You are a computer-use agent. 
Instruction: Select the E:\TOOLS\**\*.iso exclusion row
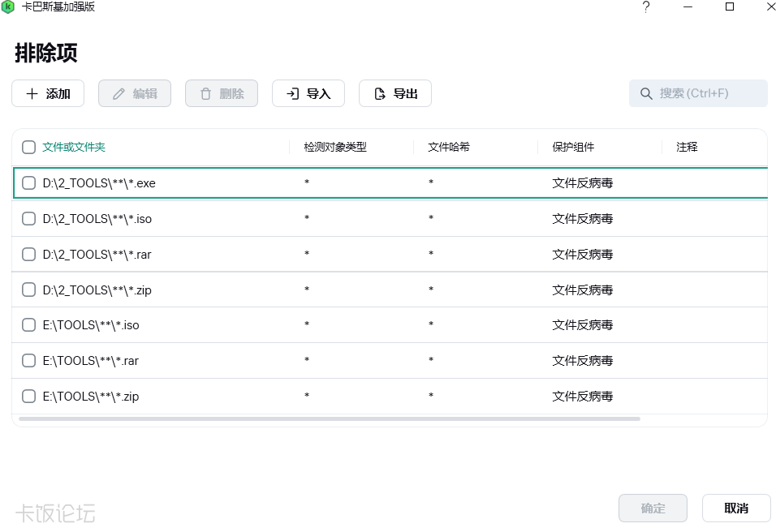(x=390, y=325)
